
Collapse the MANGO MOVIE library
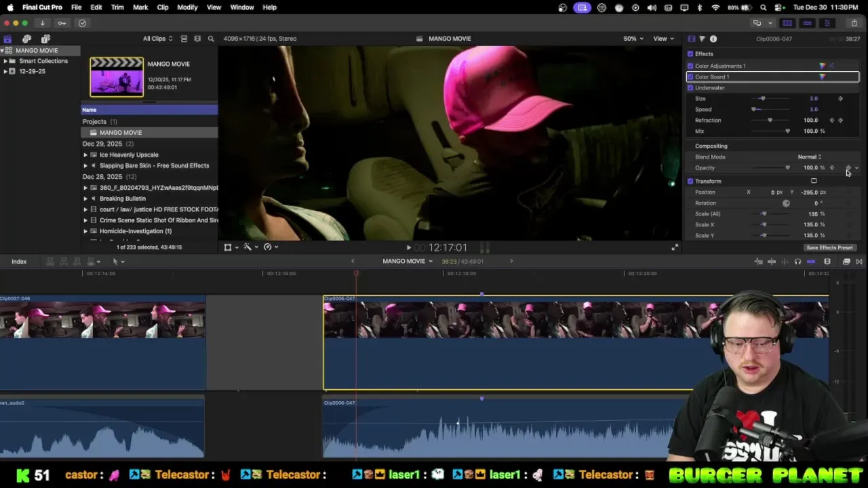pos(3,51)
